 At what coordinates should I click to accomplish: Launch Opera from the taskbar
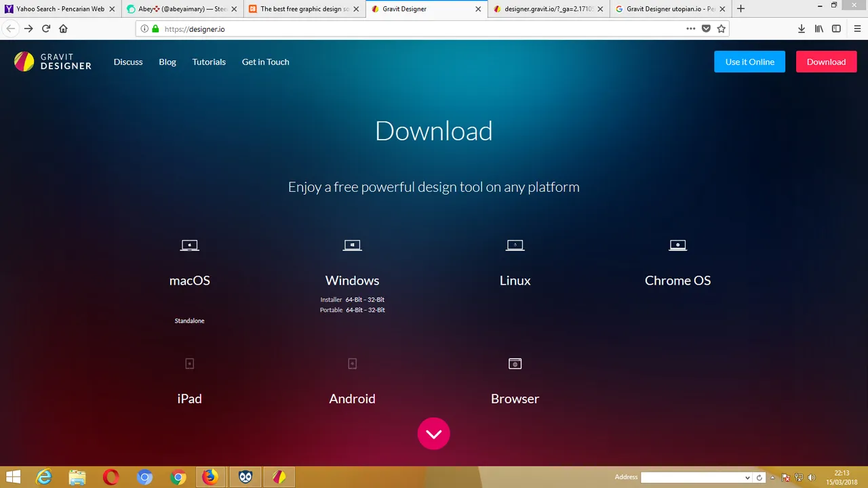point(111,477)
